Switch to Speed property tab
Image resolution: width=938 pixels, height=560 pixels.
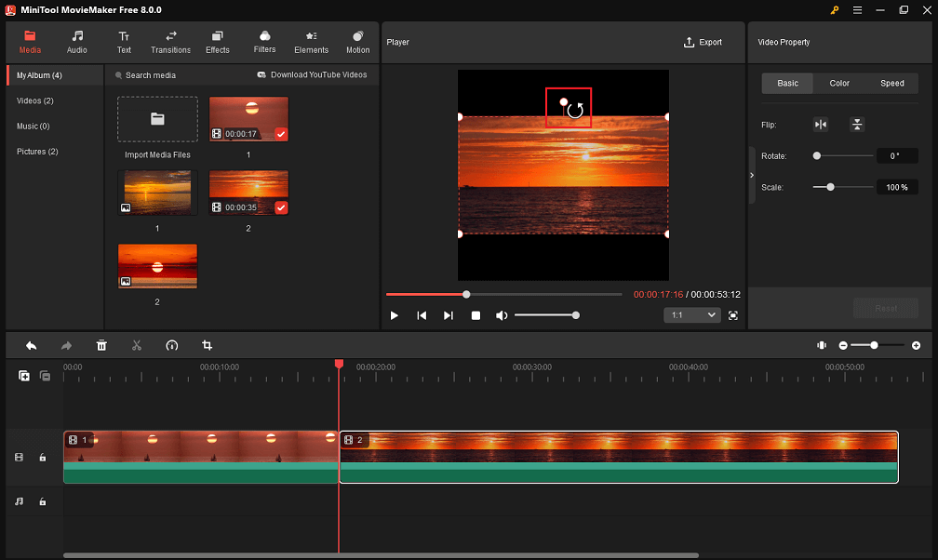[x=891, y=83]
